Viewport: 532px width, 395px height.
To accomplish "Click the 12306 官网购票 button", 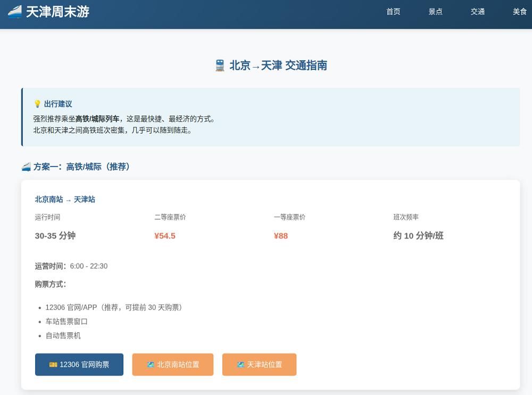I will [79, 365].
